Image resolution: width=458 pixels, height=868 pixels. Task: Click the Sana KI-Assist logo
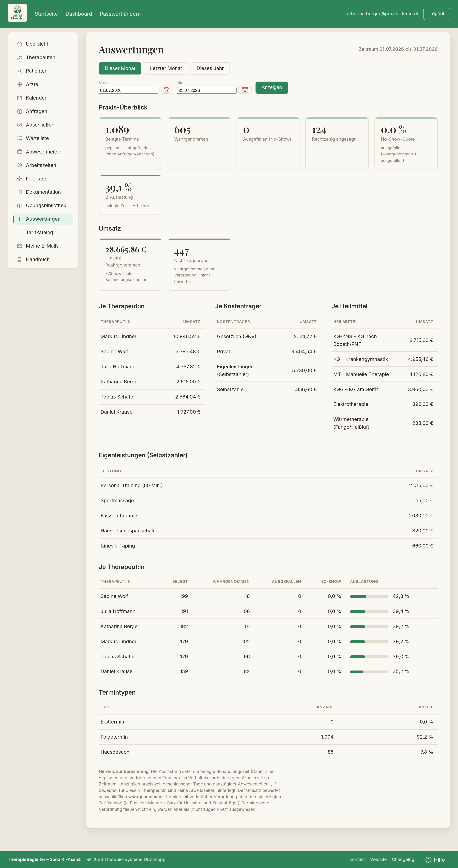point(17,13)
